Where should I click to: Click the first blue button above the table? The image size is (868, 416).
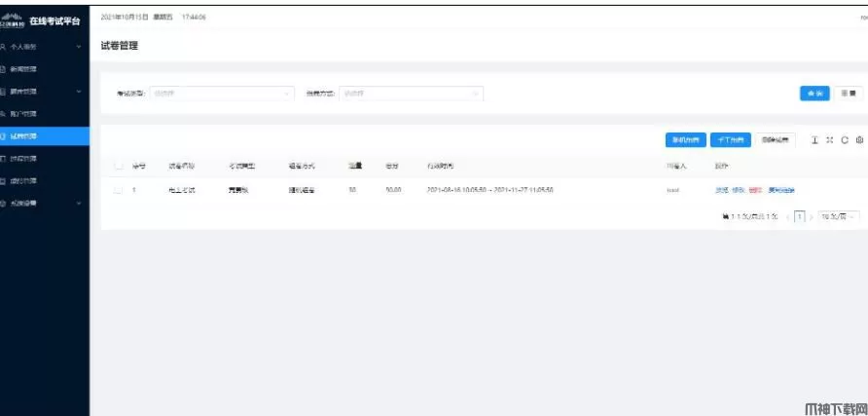(685, 140)
